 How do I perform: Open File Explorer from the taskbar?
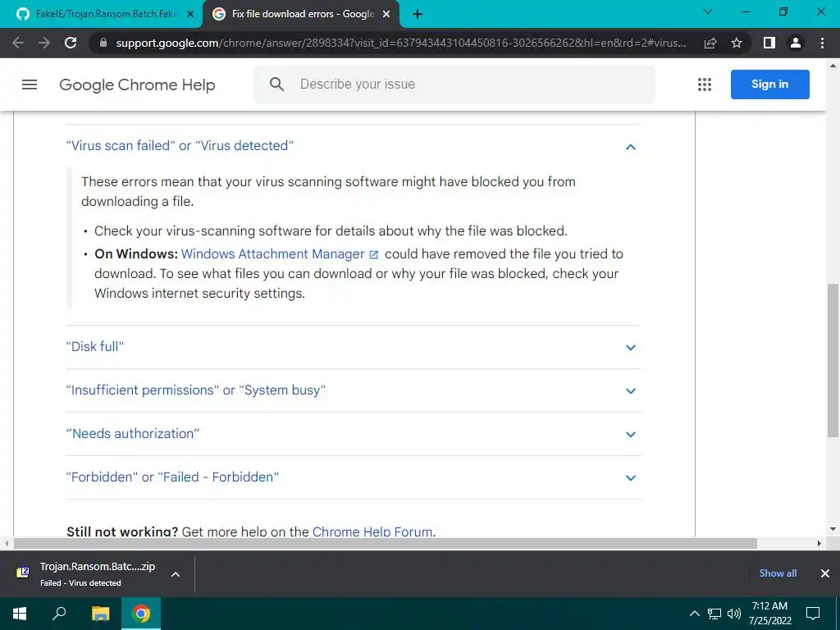(100, 614)
